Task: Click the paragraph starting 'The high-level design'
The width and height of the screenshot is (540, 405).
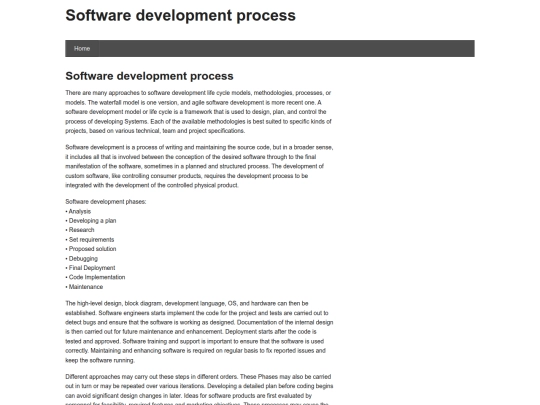Action: tap(199, 332)
